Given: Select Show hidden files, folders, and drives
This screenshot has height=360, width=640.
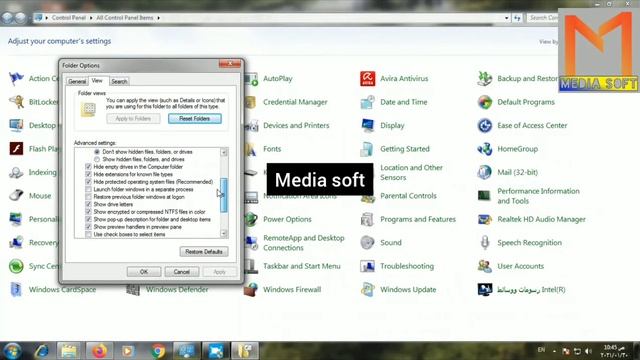Looking at the screenshot, I should 97,159.
